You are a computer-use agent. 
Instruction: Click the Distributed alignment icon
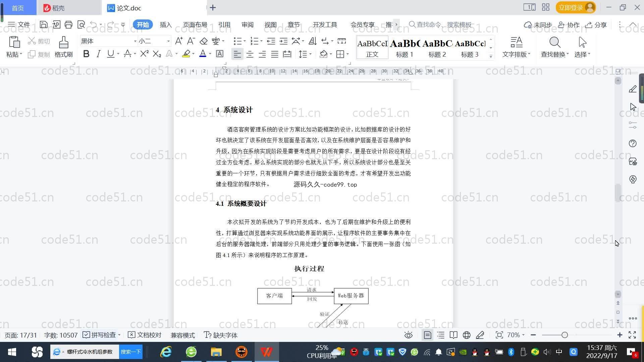287,54
